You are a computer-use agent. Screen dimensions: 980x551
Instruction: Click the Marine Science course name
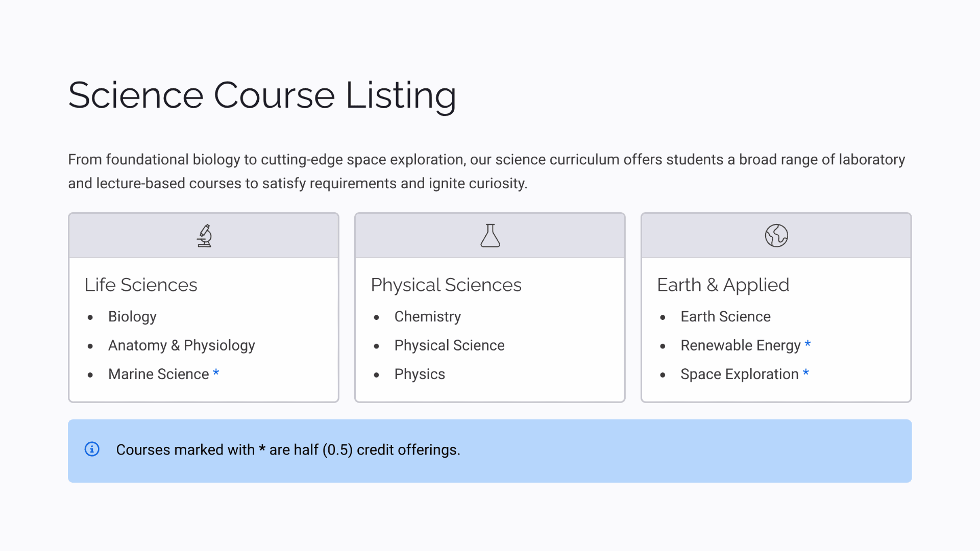click(x=158, y=374)
